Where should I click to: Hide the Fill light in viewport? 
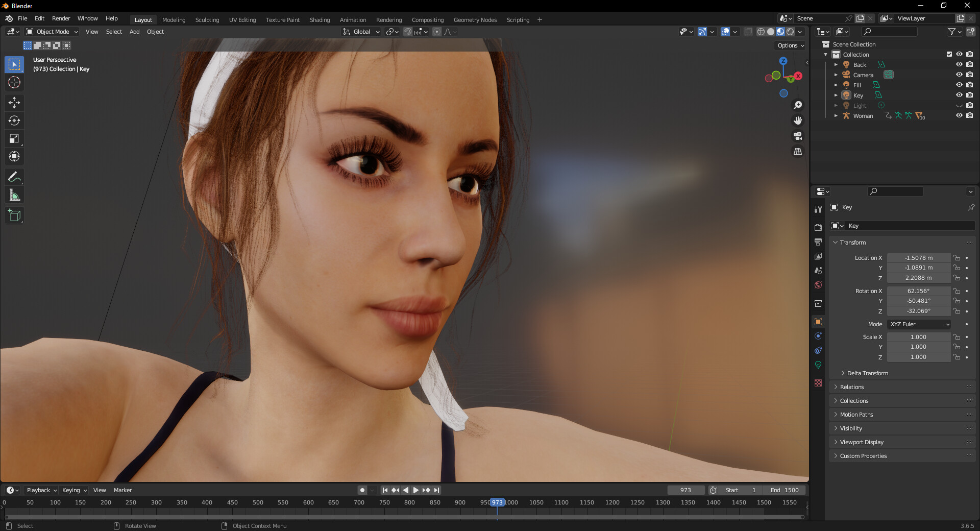[959, 85]
